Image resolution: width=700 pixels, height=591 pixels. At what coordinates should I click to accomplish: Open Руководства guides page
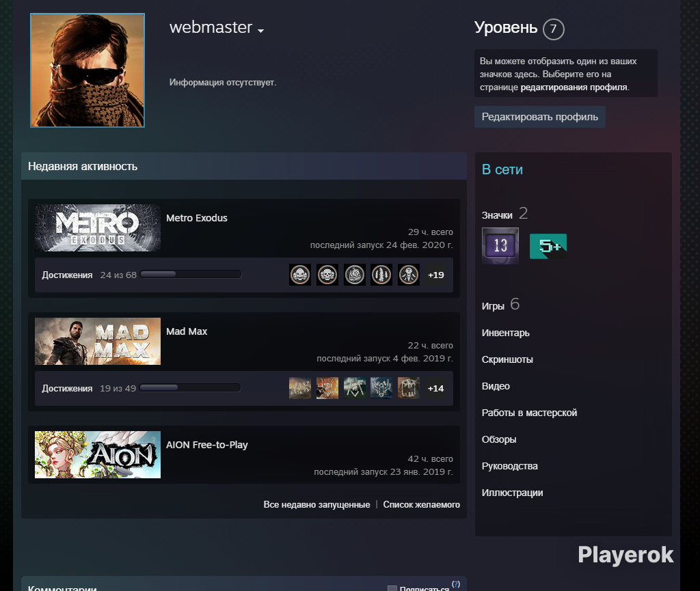(510, 466)
